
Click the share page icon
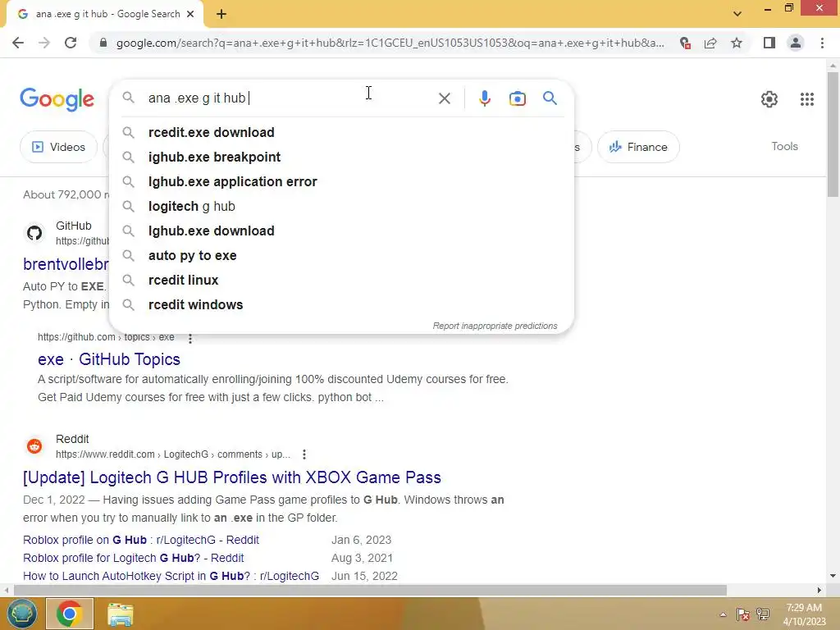710,43
